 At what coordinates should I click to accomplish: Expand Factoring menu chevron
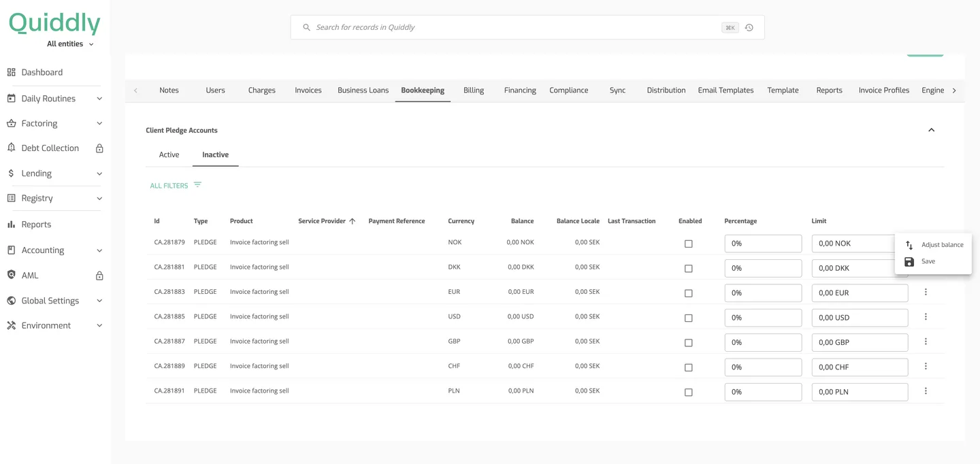(99, 124)
